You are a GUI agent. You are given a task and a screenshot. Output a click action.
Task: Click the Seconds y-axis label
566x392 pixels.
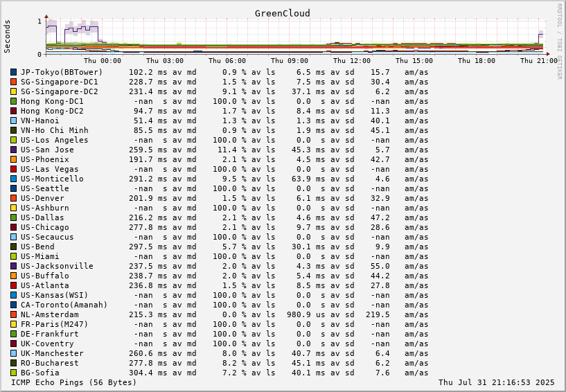[x=7, y=37]
